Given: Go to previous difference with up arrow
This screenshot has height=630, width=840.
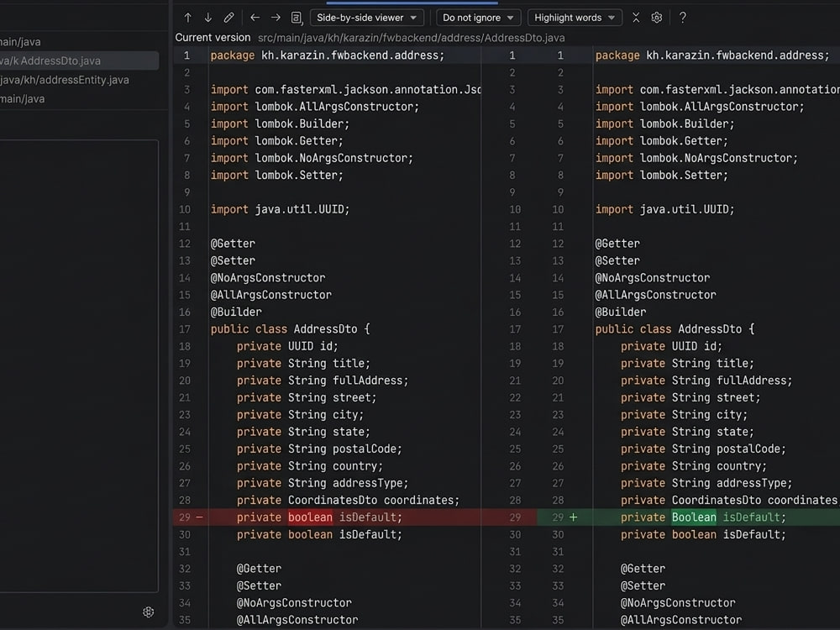Looking at the screenshot, I should [187, 18].
